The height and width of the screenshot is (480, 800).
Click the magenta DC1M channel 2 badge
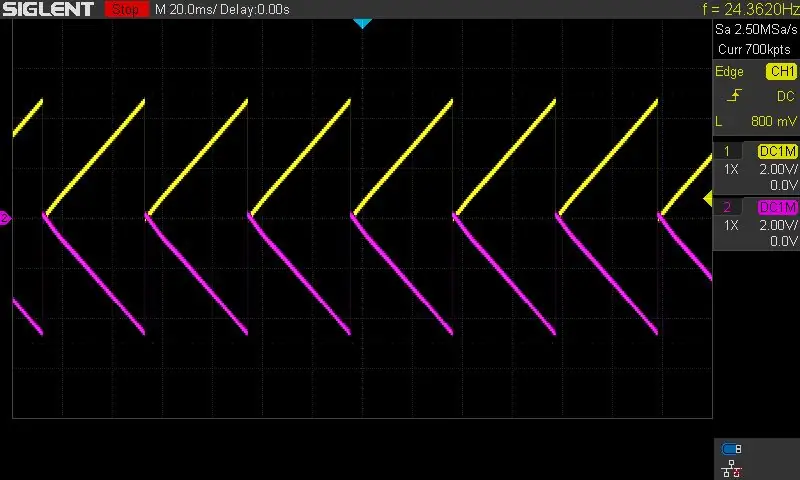click(x=778, y=207)
